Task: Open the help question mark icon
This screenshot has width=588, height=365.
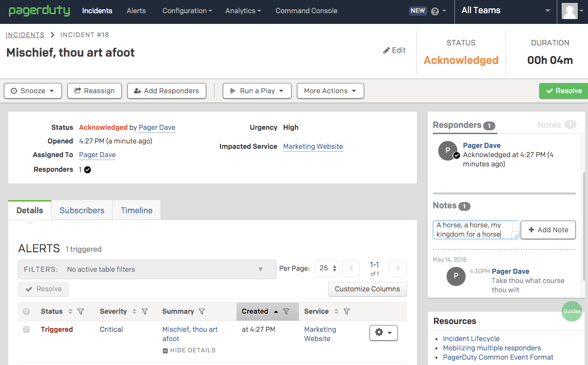Action: click(x=435, y=11)
